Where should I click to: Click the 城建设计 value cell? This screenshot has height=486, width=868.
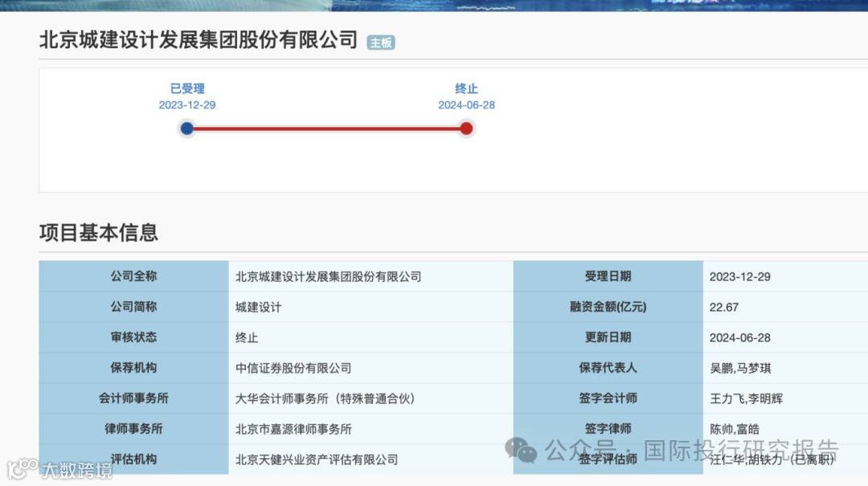pyautogui.click(x=371, y=307)
